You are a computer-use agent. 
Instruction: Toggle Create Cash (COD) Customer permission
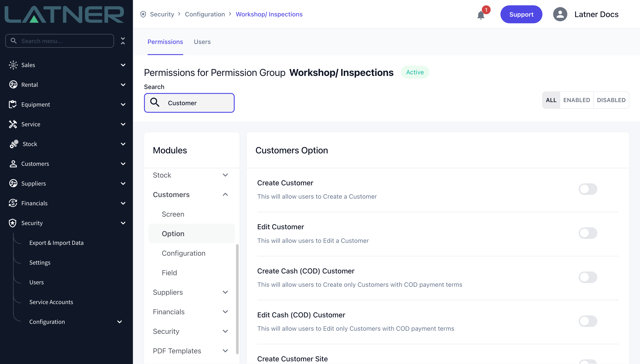click(x=588, y=277)
